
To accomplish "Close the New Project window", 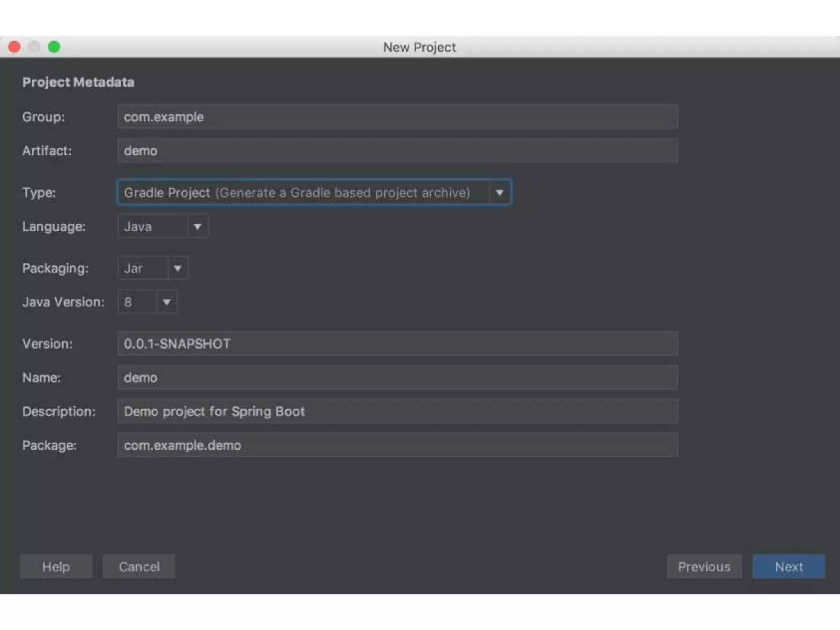I will 14,47.
